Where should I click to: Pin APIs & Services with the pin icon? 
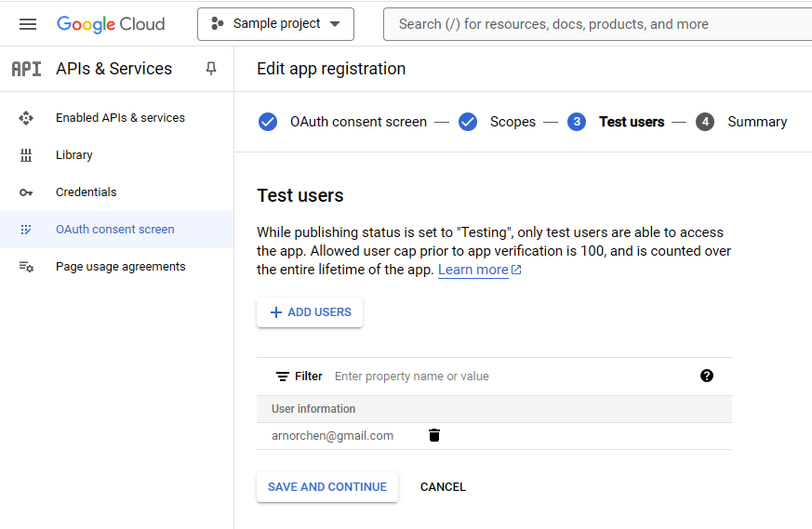(211, 68)
